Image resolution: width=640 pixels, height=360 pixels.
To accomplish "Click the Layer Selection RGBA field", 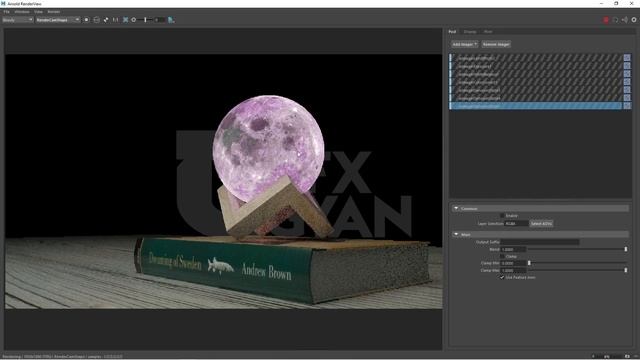I will [516, 224].
